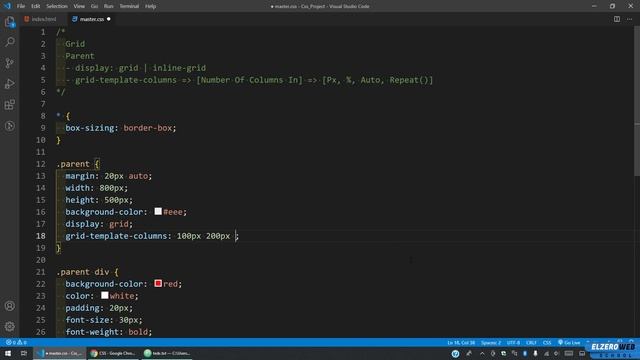640x360 pixels.
Task: Click the Bluetooth tray icon
Action: pyautogui.click(x=525, y=353)
